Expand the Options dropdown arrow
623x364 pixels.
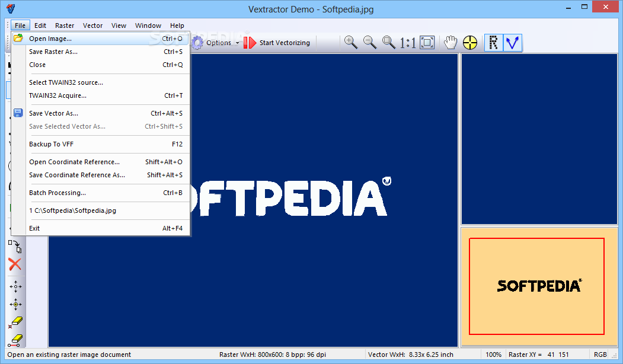(237, 43)
